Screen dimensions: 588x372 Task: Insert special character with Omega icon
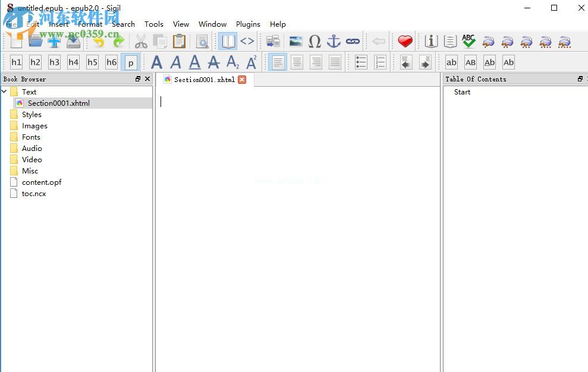315,41
